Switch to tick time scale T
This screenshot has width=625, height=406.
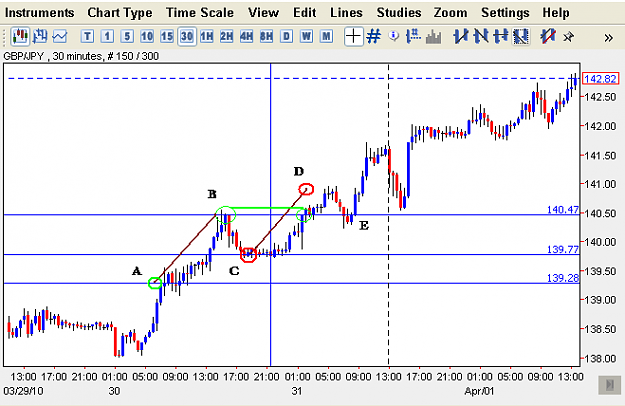pos(87,37)
